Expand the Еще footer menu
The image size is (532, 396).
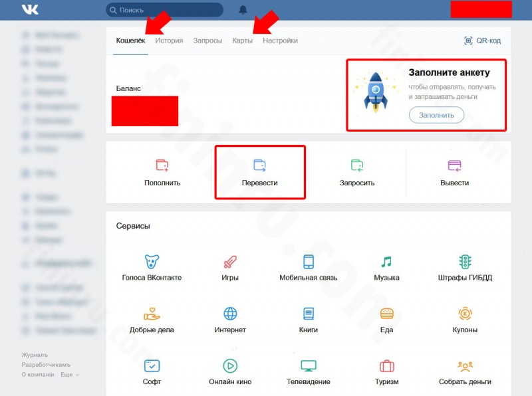click(x=70, y=375)
